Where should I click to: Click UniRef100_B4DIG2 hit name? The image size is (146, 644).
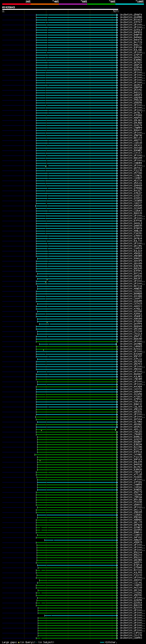tap(131, 93)
